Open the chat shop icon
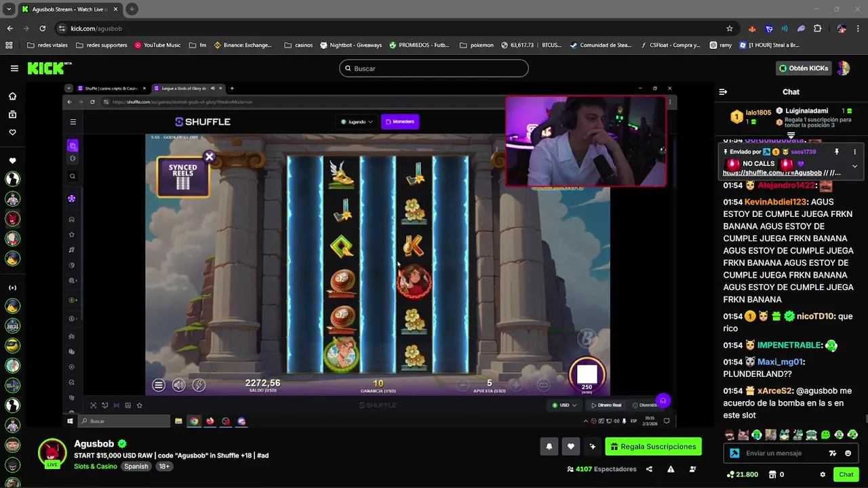 click(x=772, y=474)
